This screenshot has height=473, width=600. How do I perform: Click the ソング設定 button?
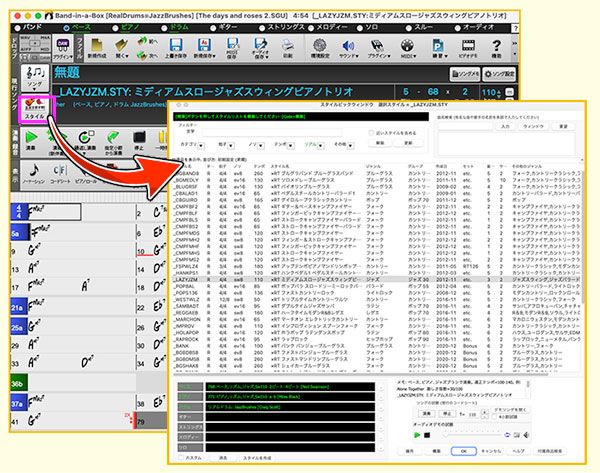[499, 74]
